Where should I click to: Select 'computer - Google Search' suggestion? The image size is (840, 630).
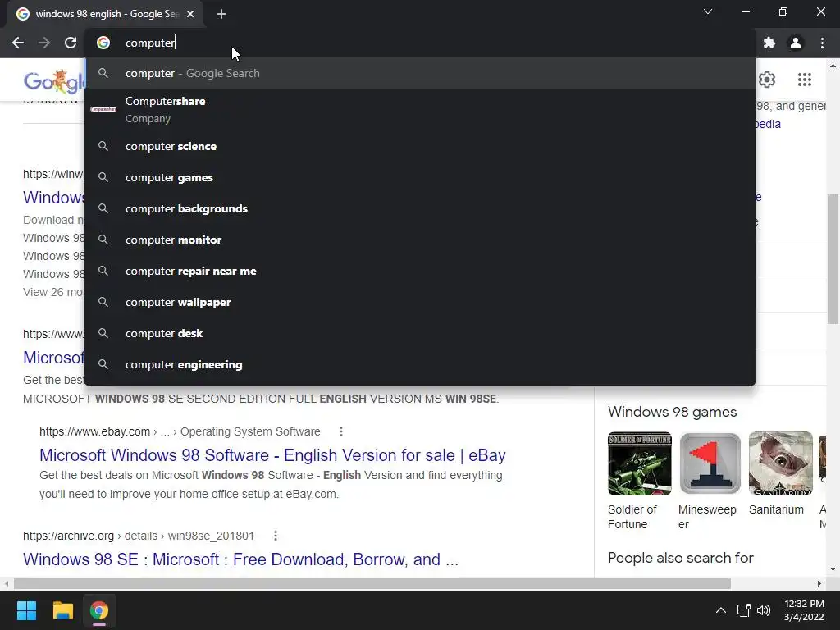420,73
